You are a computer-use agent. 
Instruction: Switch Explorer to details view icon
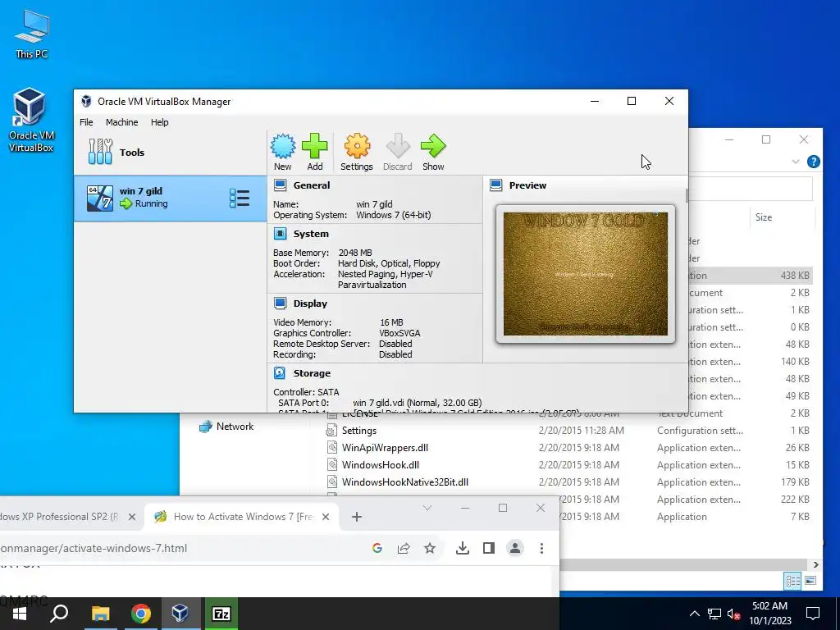click(792, 581)
